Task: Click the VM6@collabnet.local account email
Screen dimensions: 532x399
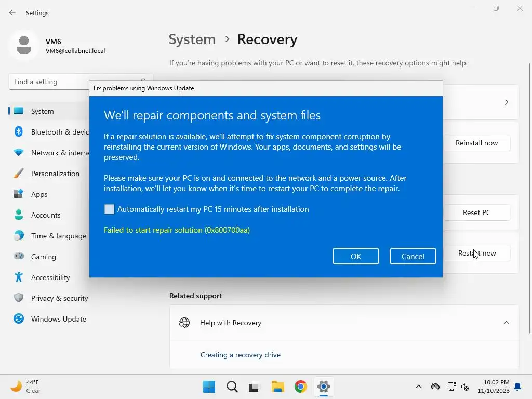Action: click(x=75, y=50)
